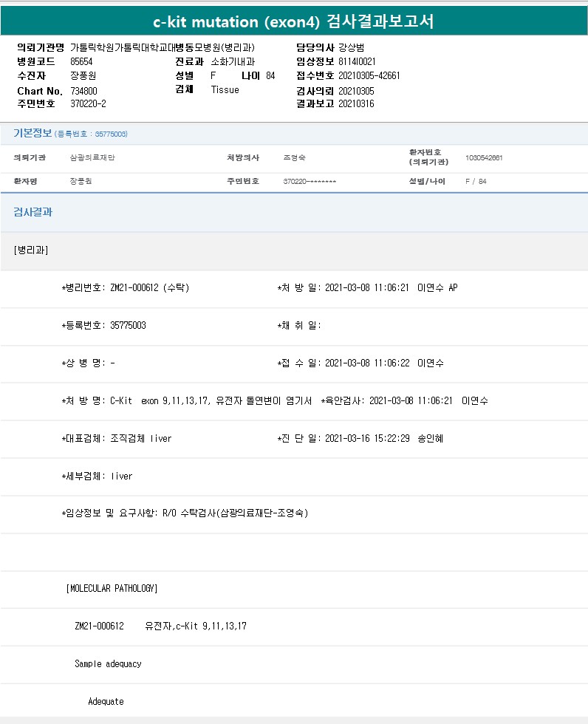This screenshot has width=588, height=724.
Task: Select the 기본정보 section header
Action: 33,133
